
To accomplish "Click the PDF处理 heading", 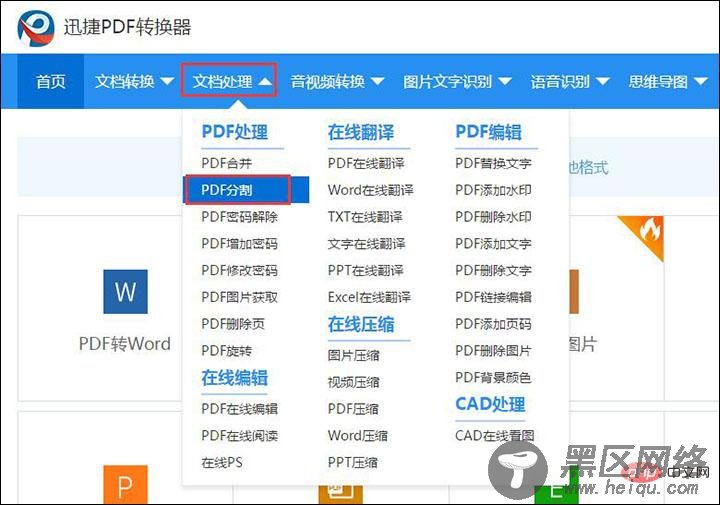I will 235,132.
